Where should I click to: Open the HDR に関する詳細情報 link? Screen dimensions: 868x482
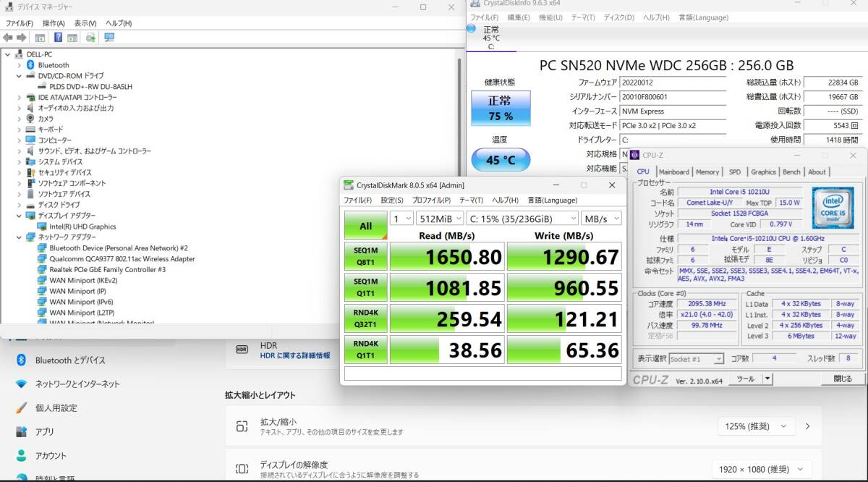pos(295,355)
